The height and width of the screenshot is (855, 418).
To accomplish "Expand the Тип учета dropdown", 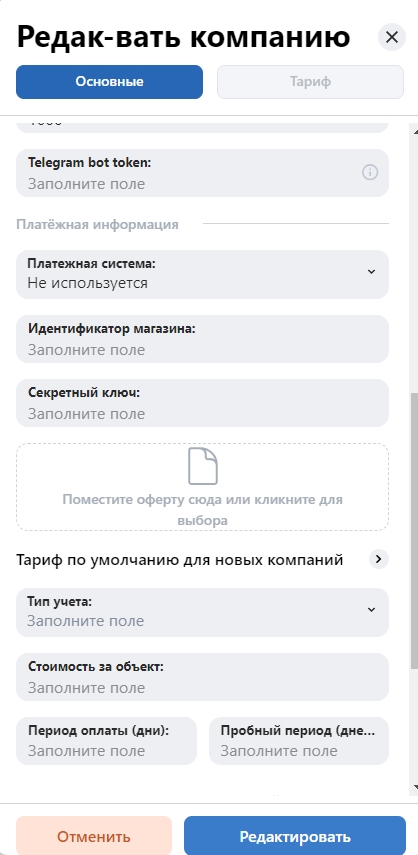I will pyautogui.click(x=202, y=612).
